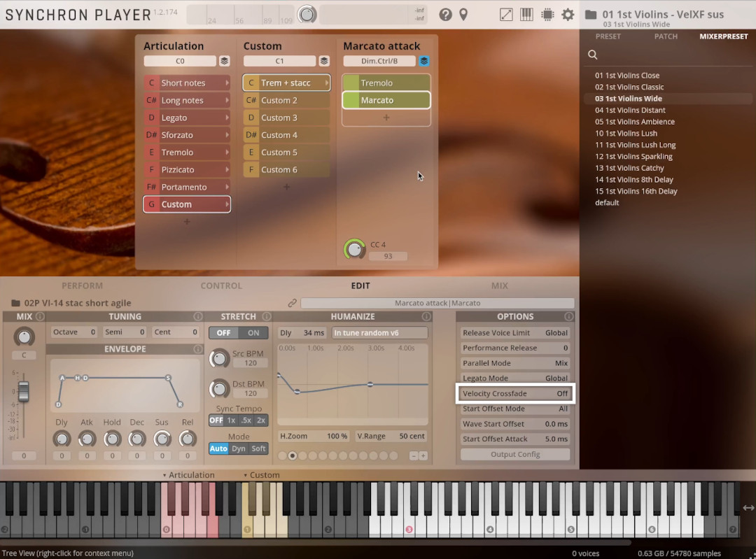Add new slot under Custom column

pyautogui.click(x=286, y=187)
